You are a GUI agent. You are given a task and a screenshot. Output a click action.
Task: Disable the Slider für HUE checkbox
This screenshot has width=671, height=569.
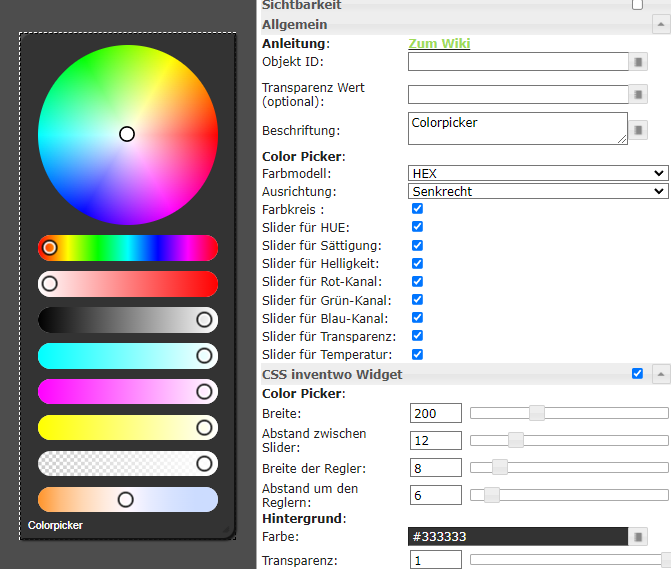(x=417, y=227)
